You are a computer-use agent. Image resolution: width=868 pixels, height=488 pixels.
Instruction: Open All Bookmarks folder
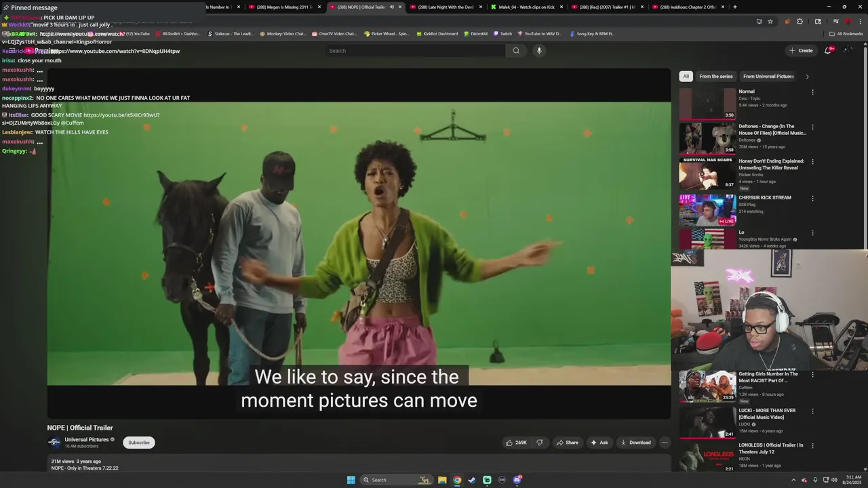[846, 34]
